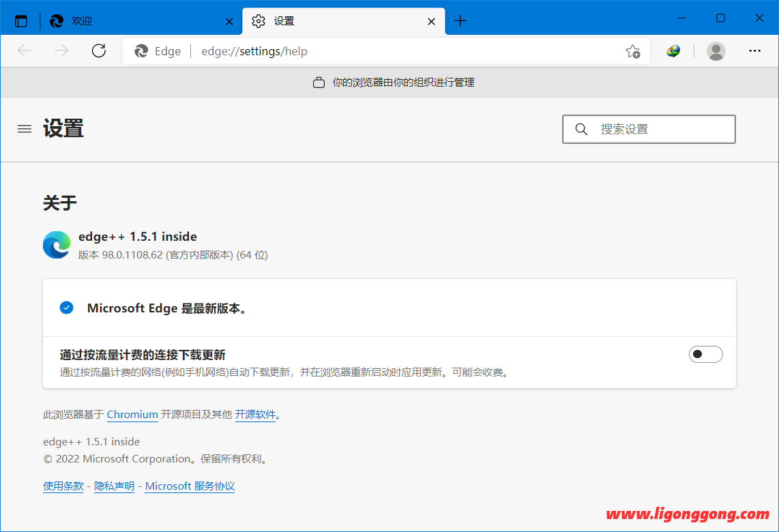Click the Edge logo in 关于 section
Screen dimensions: 779x532
[x=57, y=245]
